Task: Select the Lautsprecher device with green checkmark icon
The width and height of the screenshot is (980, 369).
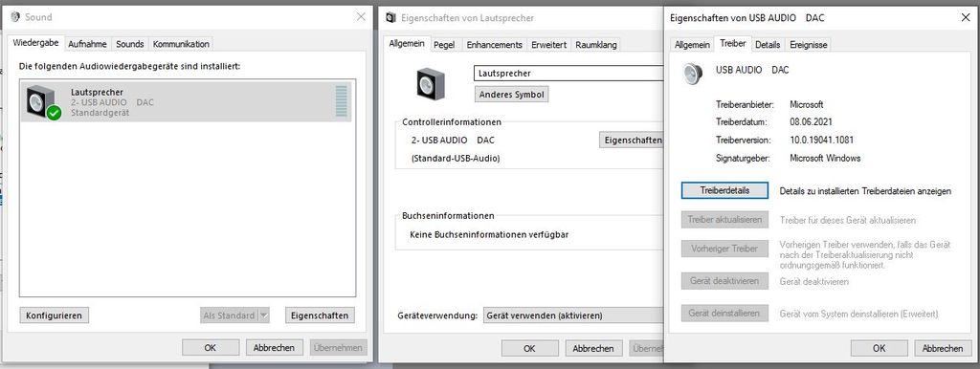Action: pyautogui.click(x=186, y=101)
